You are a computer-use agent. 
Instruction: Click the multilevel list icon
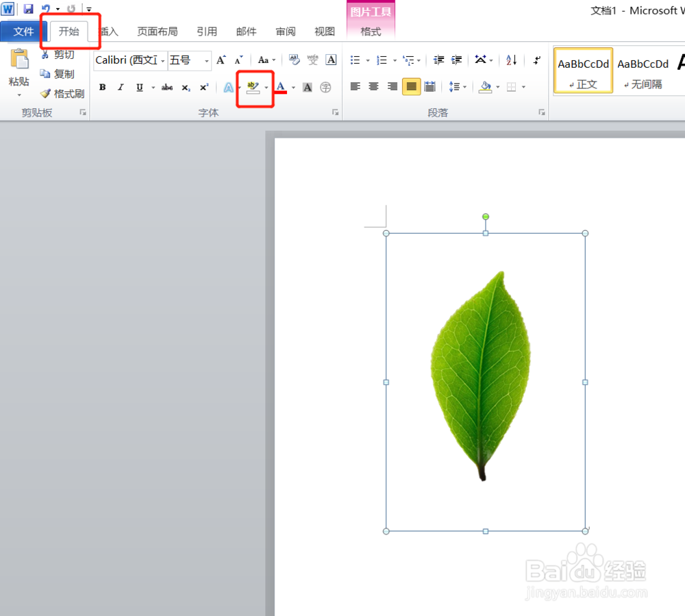[x=408, y=60]
